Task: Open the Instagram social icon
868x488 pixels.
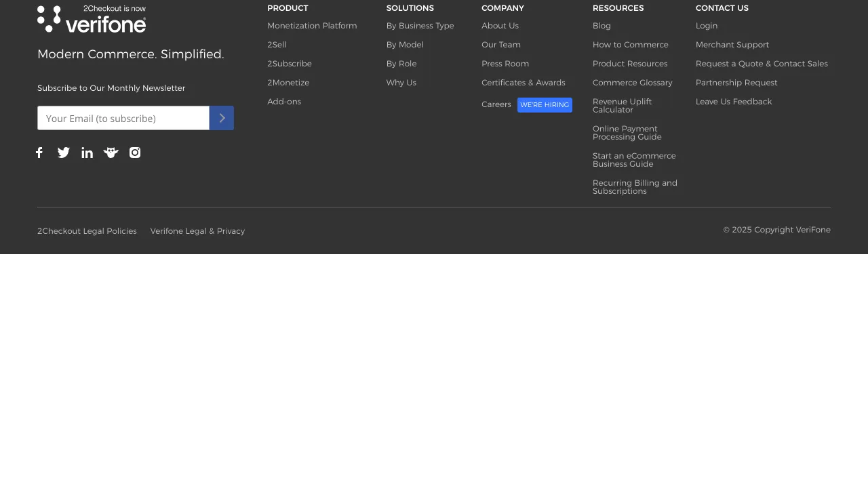Action: 135,152
